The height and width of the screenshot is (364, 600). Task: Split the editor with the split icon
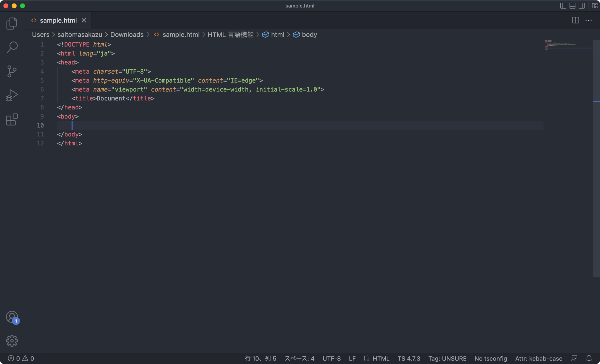pos(576,20)
